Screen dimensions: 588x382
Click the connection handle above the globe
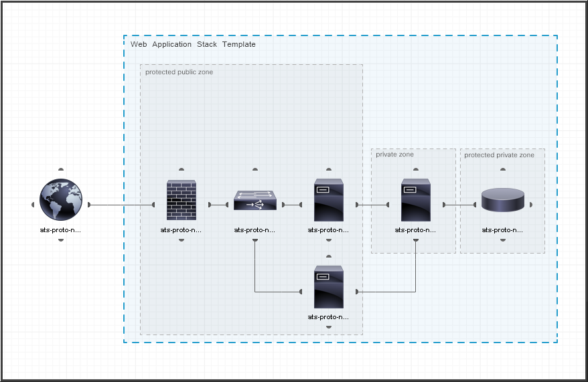(61, 170)
